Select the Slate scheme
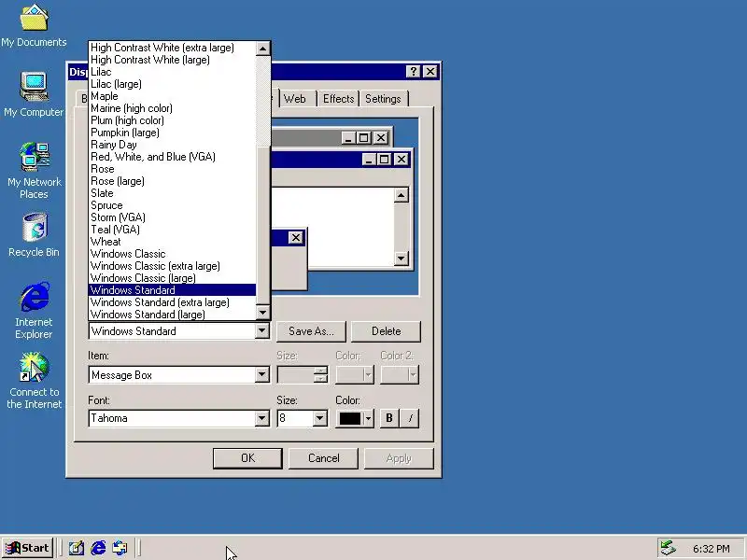The image size is (747, 560). point(172,193)
